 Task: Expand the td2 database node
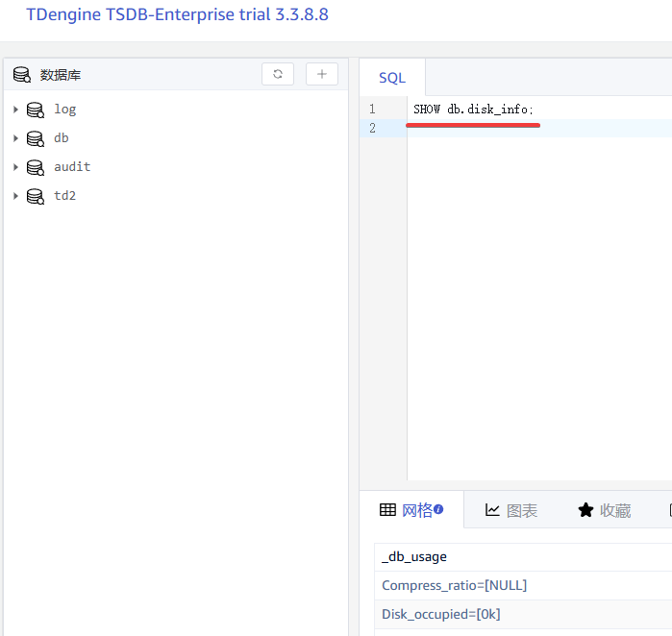click(x=15, y=196)
